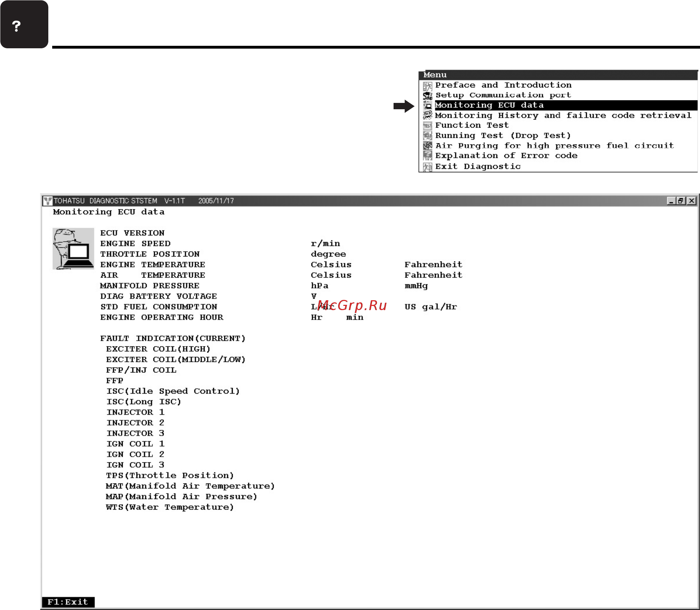Click the outboard motor with laptop illustration

[x=72, y=248]
